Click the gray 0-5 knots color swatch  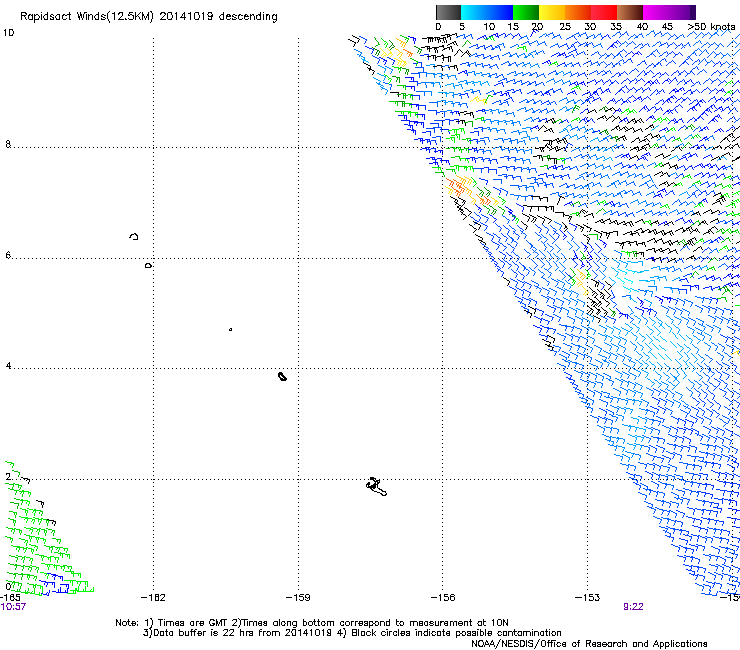tap(448, 12)
